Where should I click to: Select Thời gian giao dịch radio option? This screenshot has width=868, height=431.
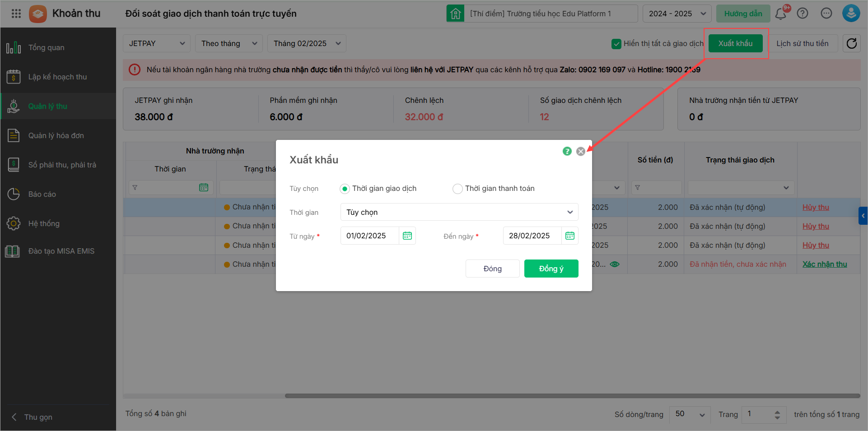(x=345, y=189)
